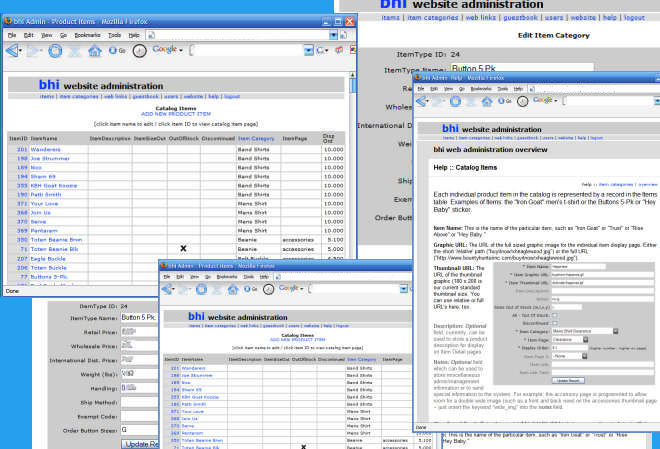The image size is (660, 449).
Task: Click Home icon in bottom Product Items window
Action: pos(233,289)
